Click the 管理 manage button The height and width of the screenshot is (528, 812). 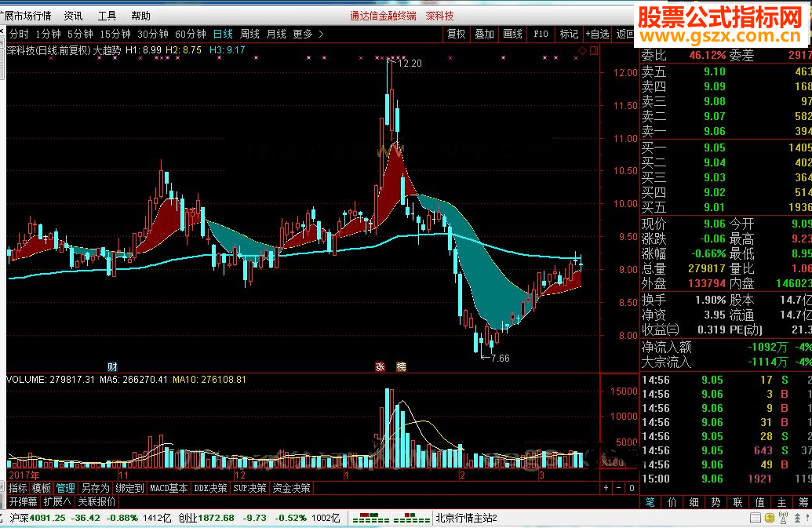tap(66, 488)
